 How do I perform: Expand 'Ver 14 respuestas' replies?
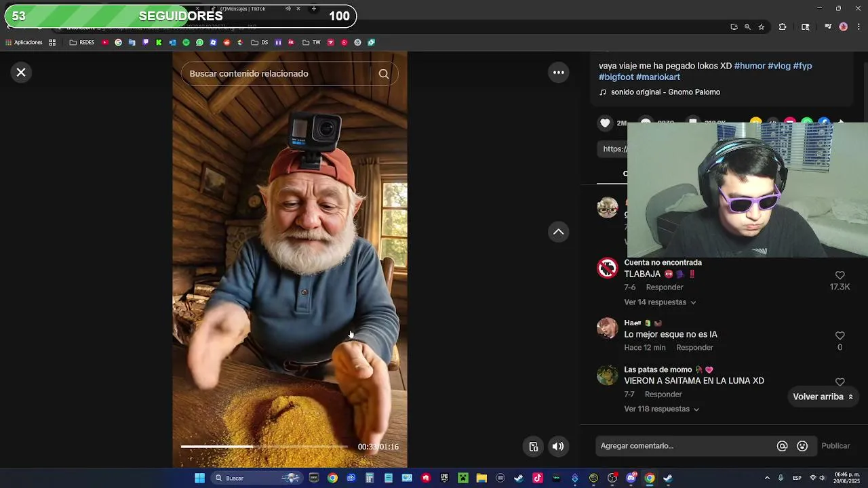point(660,302)
